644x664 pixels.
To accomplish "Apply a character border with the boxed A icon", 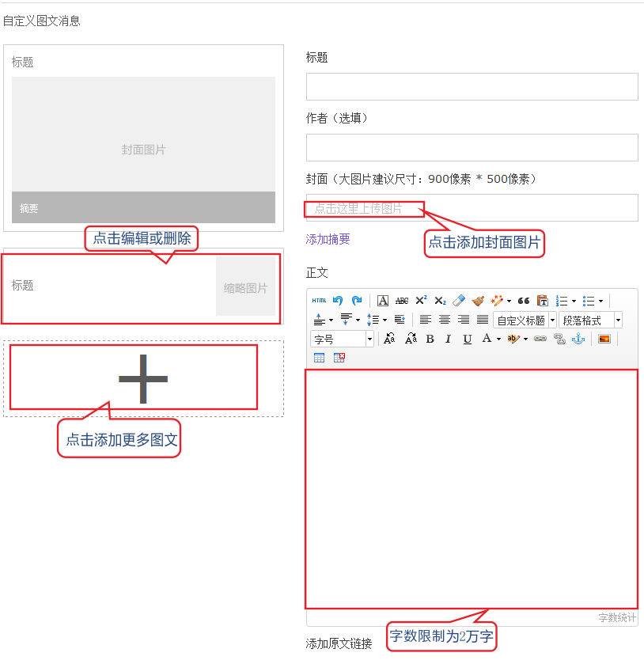I will (x=383, y=301).
